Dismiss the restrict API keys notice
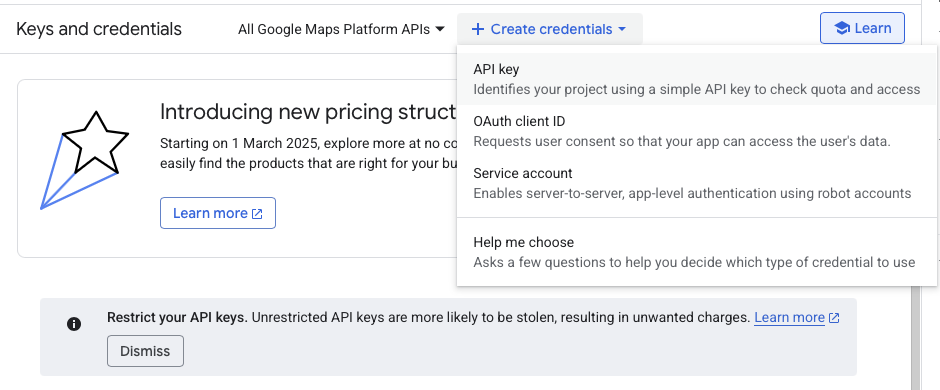The image size is (940, 390). tap(145, 351)
